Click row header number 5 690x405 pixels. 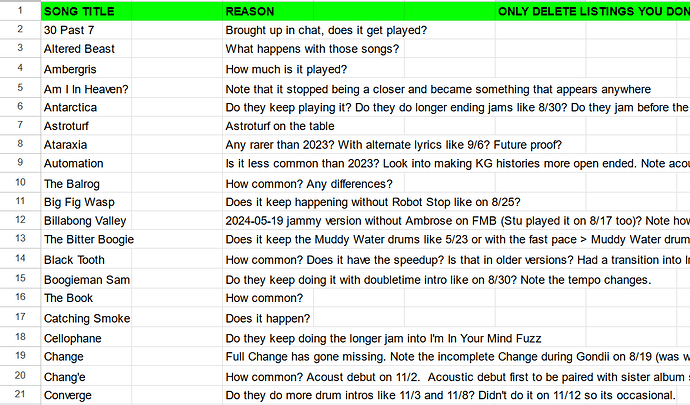tap(20, 88)
